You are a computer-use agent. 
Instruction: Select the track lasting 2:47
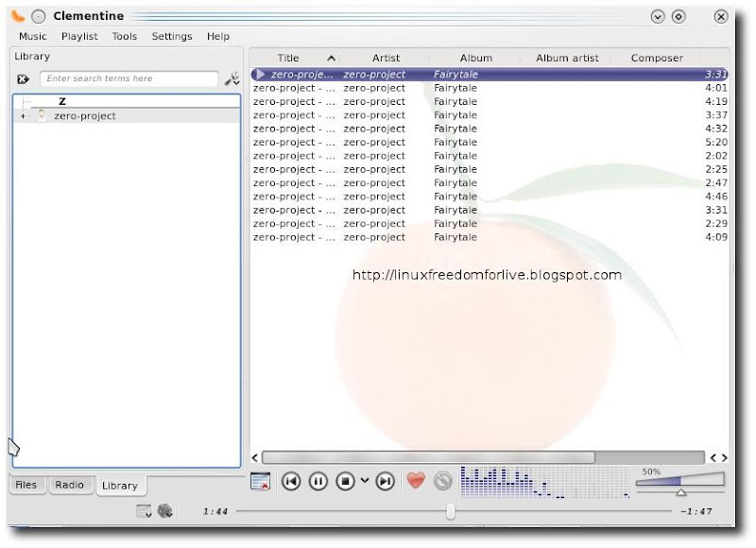tap(490, 182)
